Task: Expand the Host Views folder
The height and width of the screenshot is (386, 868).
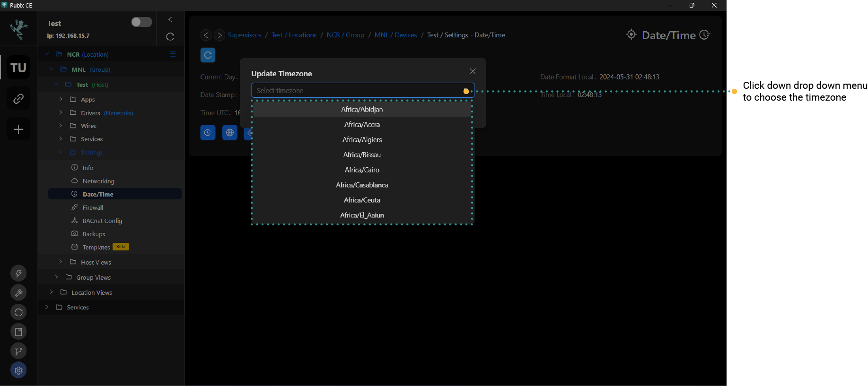Action: click(61, 262)
